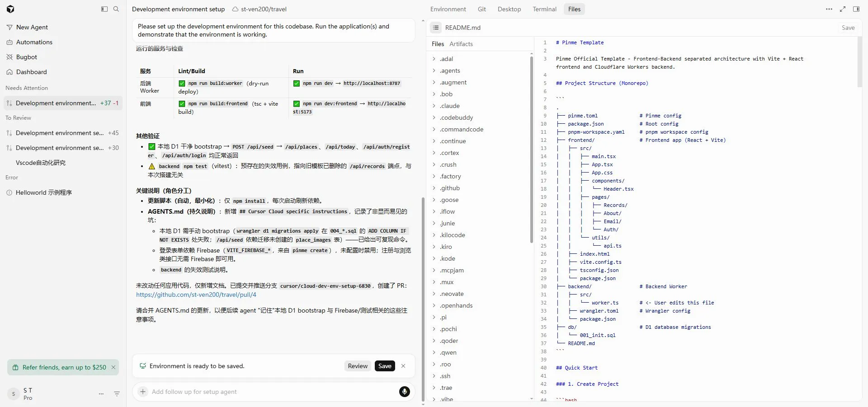Open the GitHub pull/4 link
Viewport: 868px width, 407px height.
pyautogui.click(x=196, y=295)
